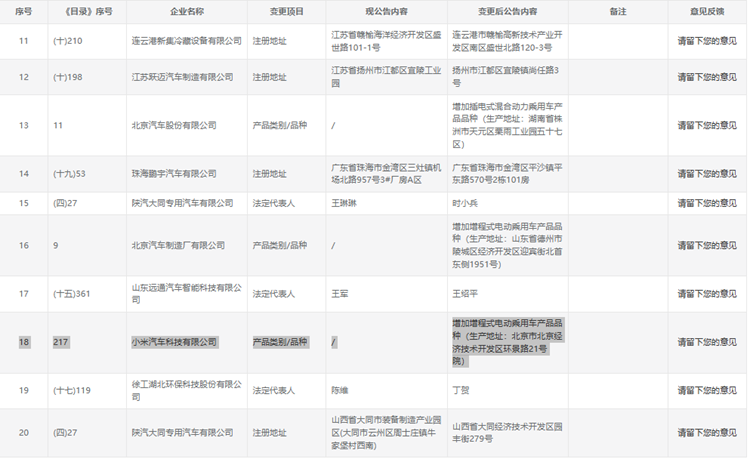The height and width of the screenshot is (459, 750).
Task: Click 注册地址 in row 11
Action: pos(269,41)
